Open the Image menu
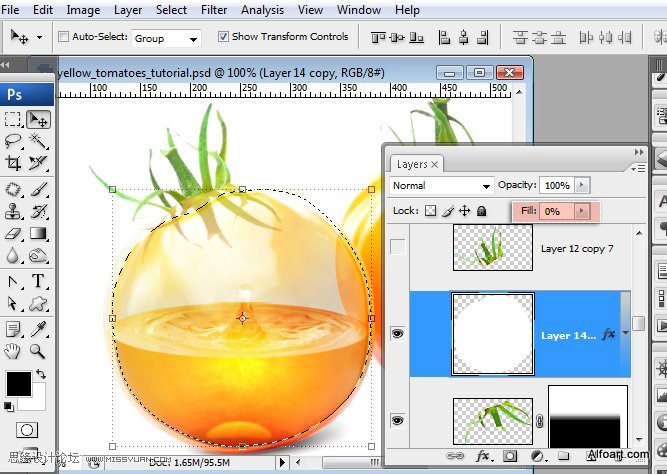This screenshot has width=667, height=474. coord(83,10)
